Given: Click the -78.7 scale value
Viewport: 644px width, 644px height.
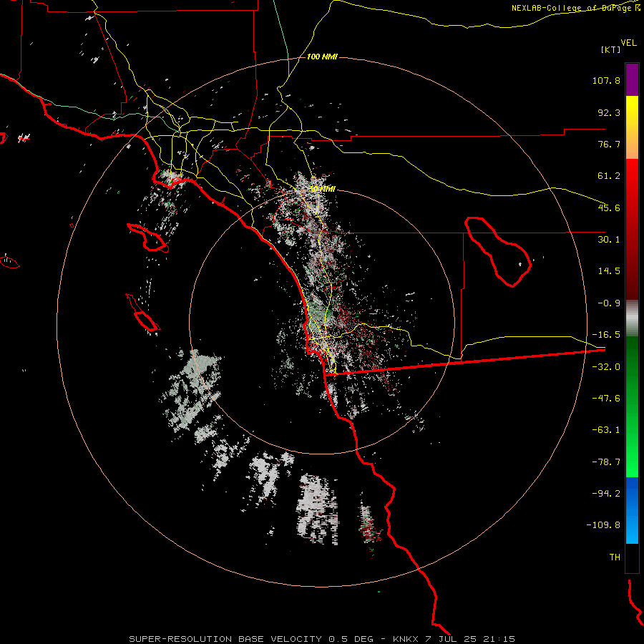Looking at the screenshot, I should [606, 462].
